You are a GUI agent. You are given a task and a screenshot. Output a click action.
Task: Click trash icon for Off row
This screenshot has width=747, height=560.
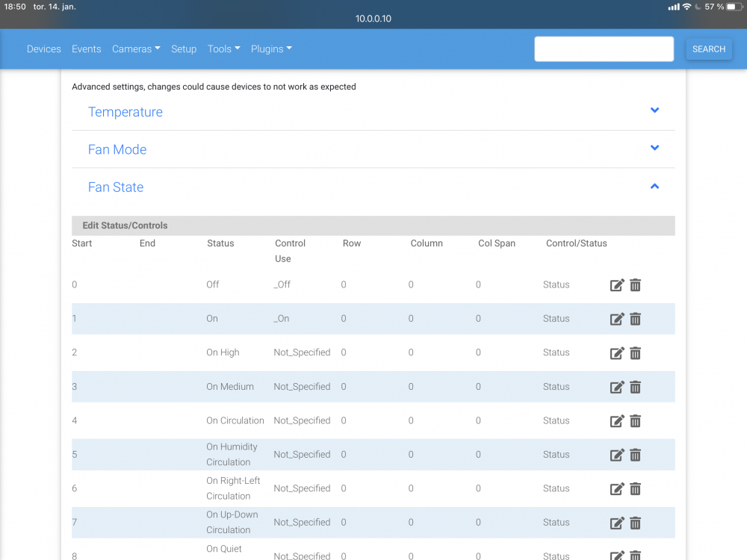pyautogui.click(x=635, y=285)
